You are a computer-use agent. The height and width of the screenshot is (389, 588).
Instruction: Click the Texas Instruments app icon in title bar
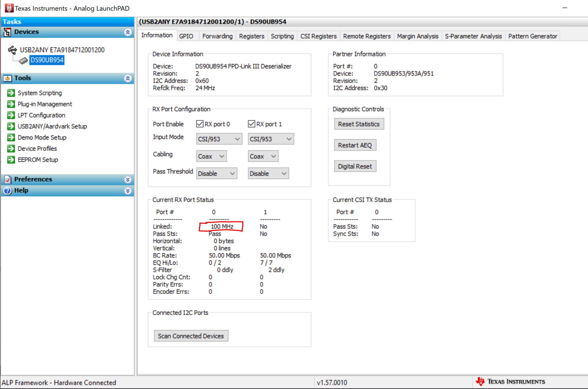(x=9, y=8)
